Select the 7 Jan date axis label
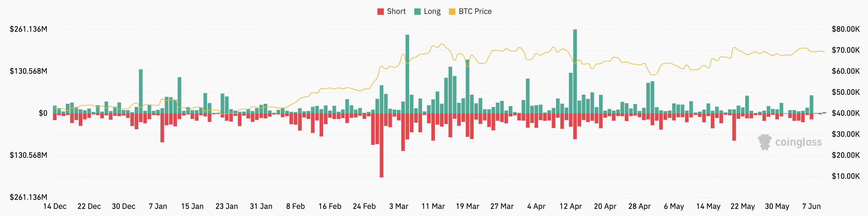Image resolution: width=868 pixels, height=216 pixels. [158, 206]
